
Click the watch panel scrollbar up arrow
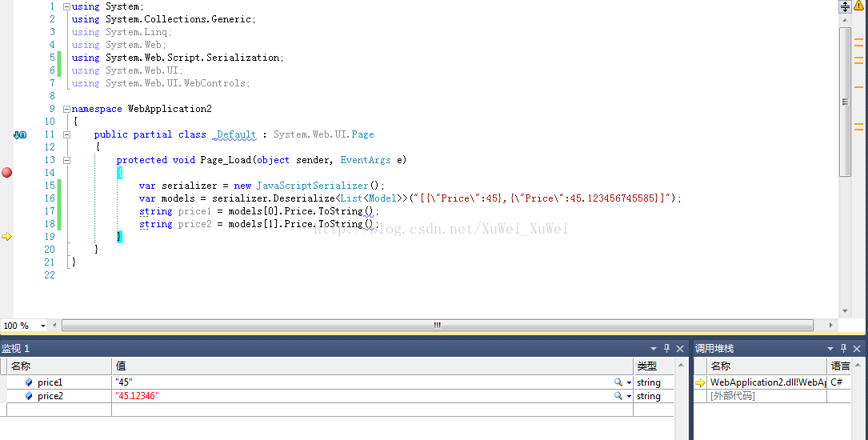click(681, 365)
